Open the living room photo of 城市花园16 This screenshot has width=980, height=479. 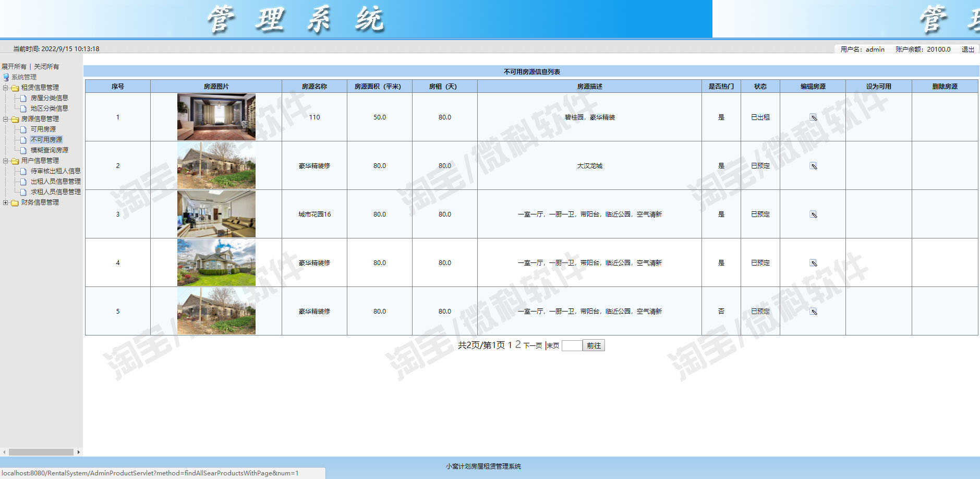pos(216,214)
